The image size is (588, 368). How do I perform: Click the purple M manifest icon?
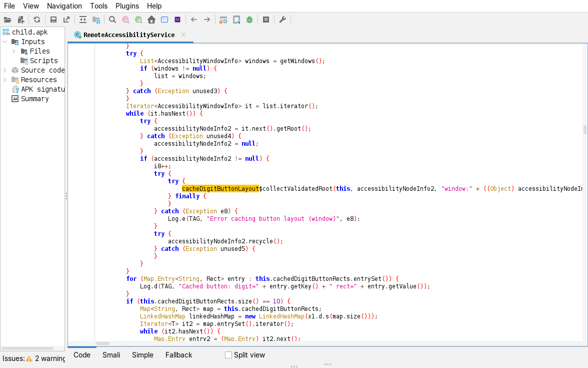pos(178,20)
